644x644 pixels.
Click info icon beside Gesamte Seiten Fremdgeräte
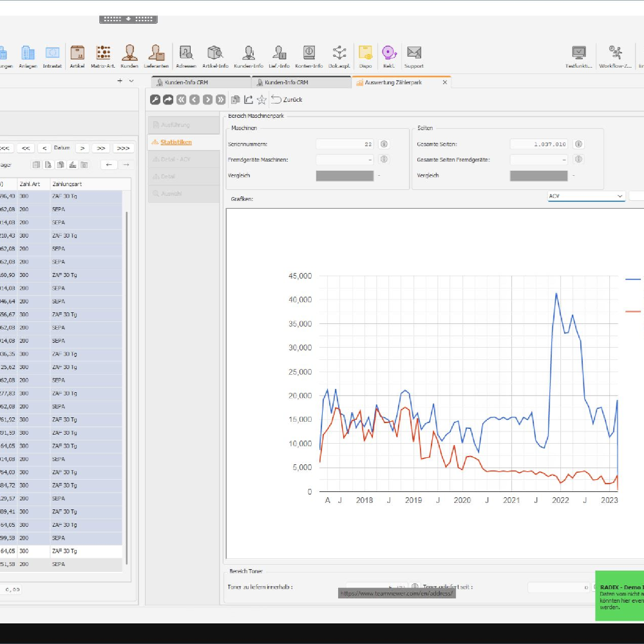click(x=578, y=159)
